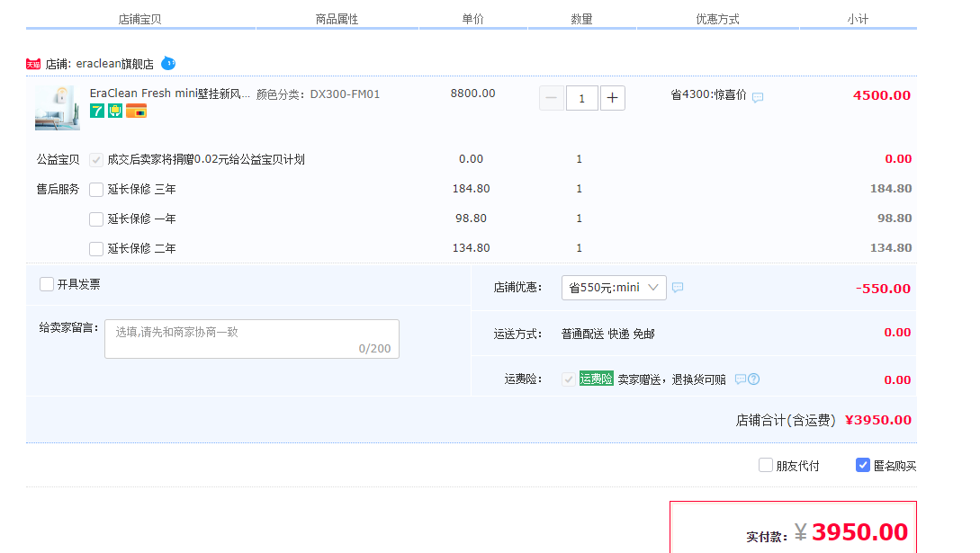This screenshot has width=980, height=553.
Task: Click the 优惠方式 column header
Action: tap(717, 20)
